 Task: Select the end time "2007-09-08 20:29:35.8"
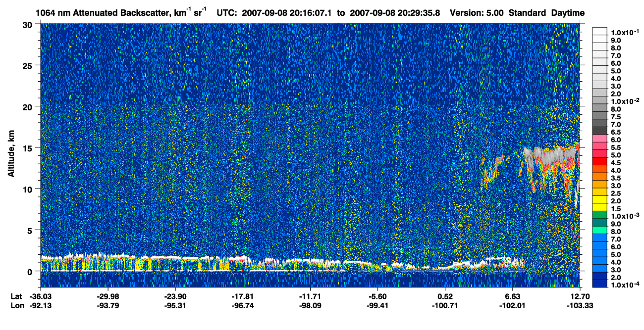[395, 13]
